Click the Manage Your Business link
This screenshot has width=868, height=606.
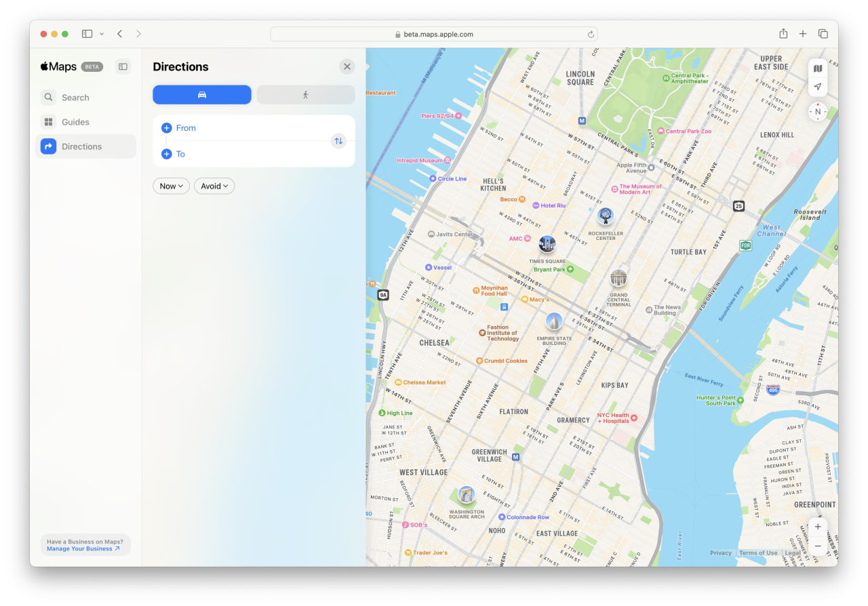pyautogui.click(x=83, y=549)
